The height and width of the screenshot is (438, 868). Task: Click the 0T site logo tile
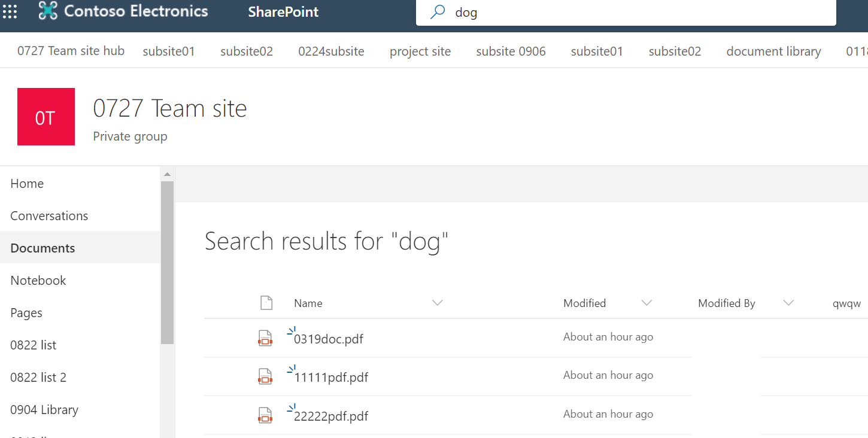(x=46, y=117)
